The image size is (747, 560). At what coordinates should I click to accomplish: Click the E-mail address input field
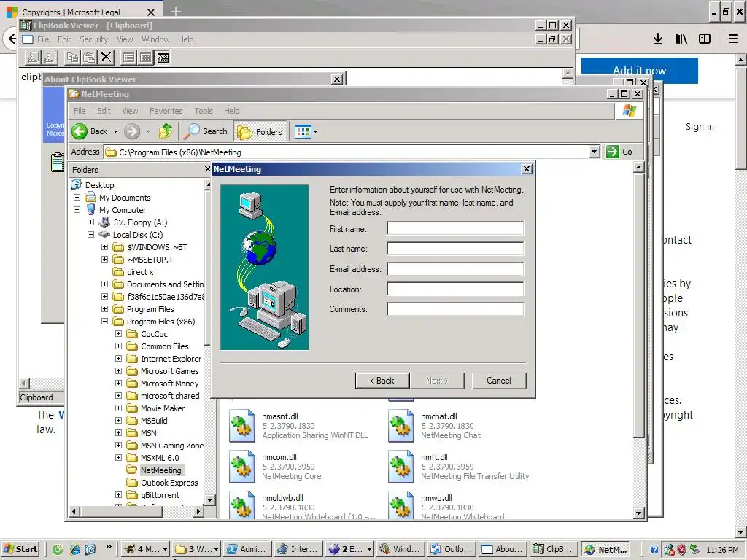click(455, 269)
